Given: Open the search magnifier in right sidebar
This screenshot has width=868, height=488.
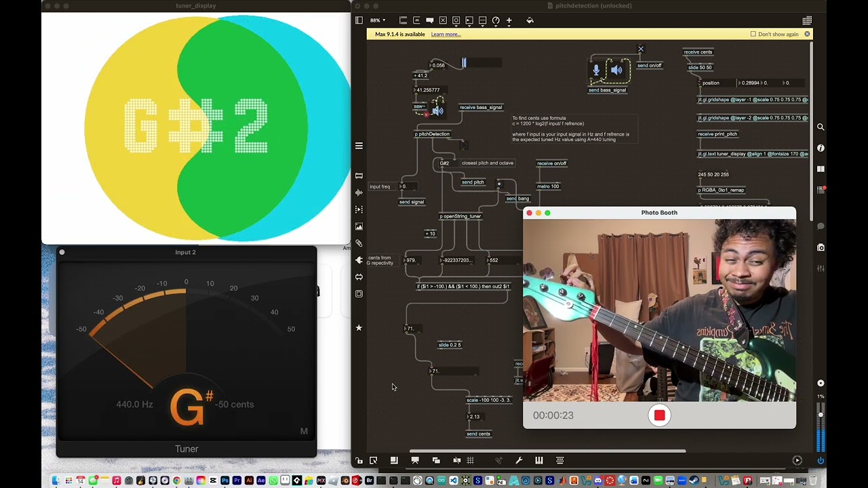Looking at the screenshot, I should pyautogui.click(x=821, y=127).
